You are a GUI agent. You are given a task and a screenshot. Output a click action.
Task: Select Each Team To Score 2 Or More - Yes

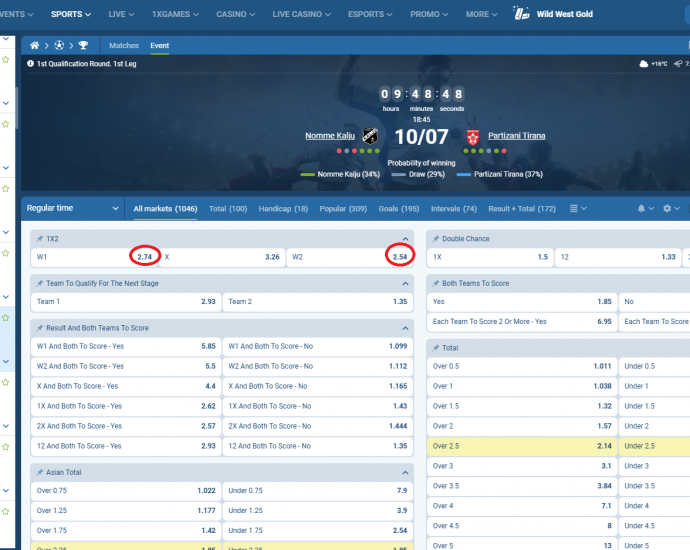coord(522,322)
